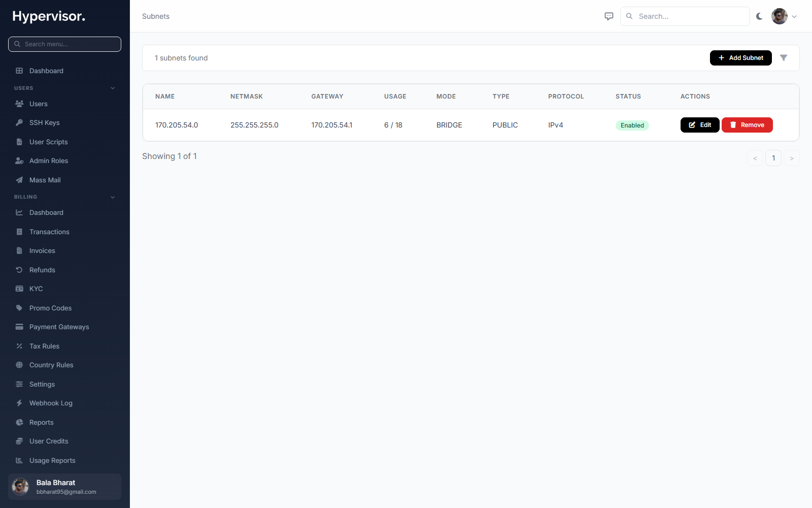Screen dimensions: 812x508
Task: Click the subnet name 170.205.54.0
Action: point(177,125)
